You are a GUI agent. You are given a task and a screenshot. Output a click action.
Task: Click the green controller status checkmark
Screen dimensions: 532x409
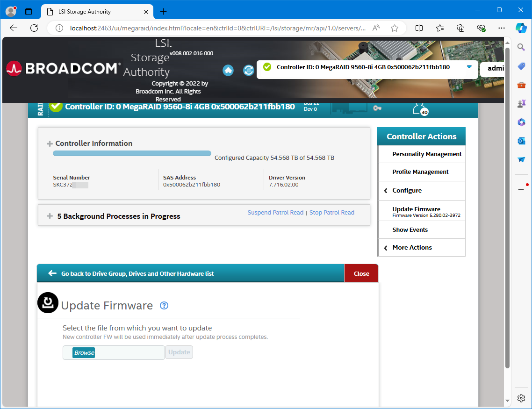click(56, 107)
